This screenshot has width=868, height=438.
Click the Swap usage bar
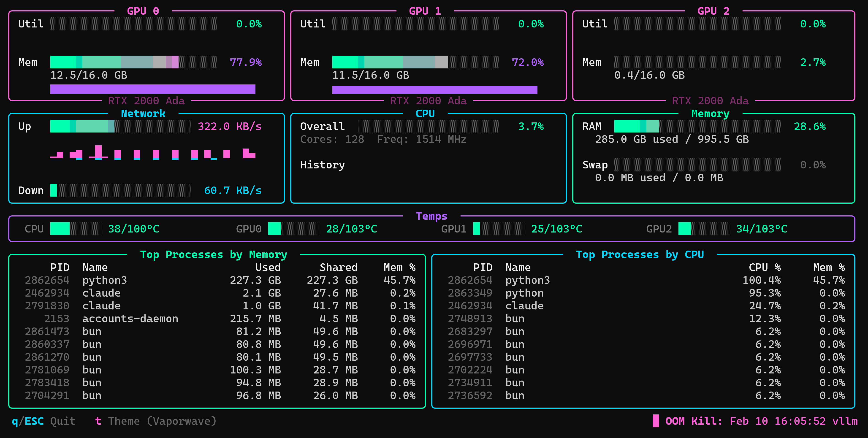click(697, 165)
